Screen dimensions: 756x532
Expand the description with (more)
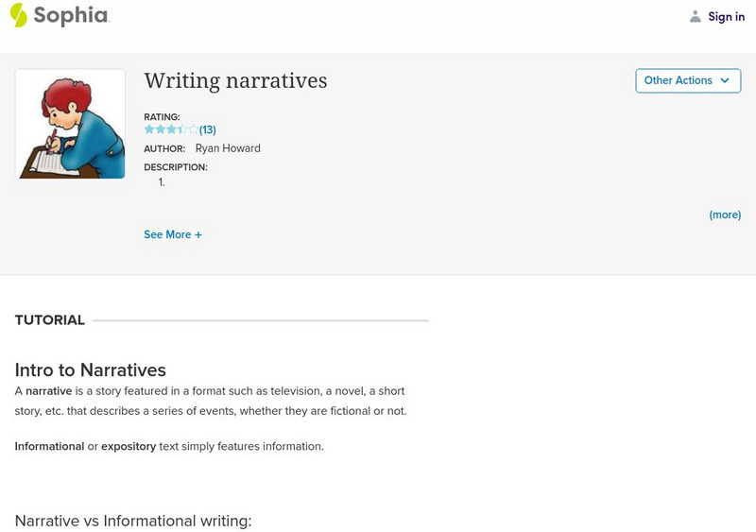click(725, 215)
